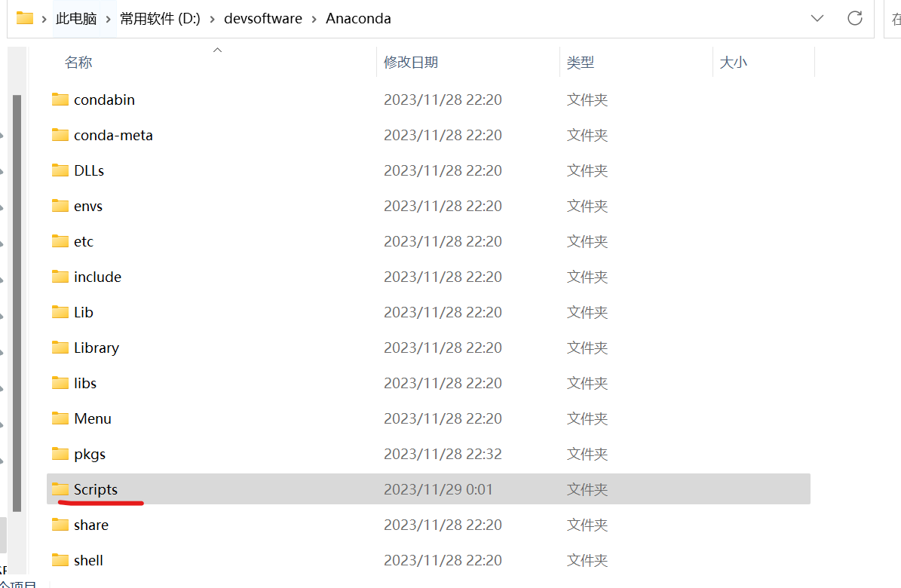
Task: Sort files by 类型 column
Action: (581, 62)
